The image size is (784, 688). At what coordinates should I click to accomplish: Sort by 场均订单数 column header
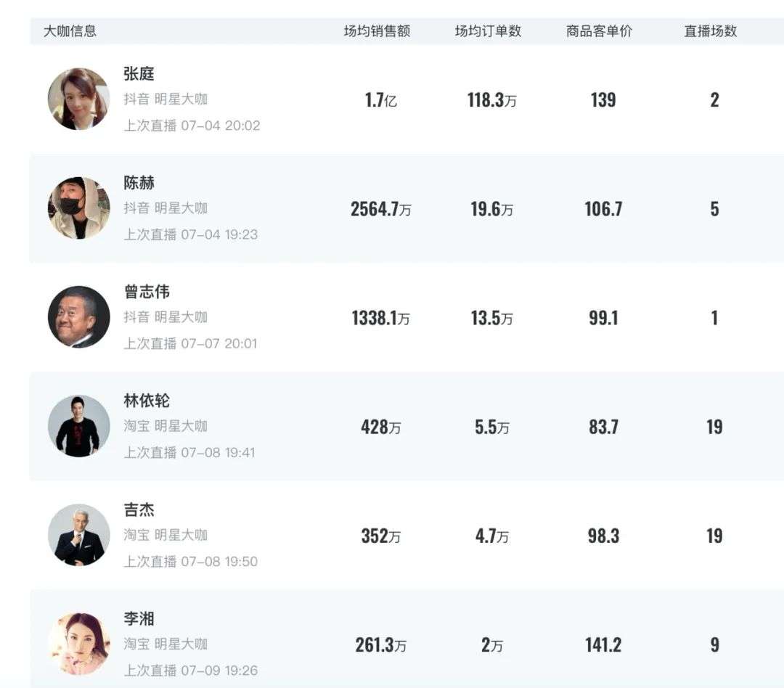click(488, 31)
